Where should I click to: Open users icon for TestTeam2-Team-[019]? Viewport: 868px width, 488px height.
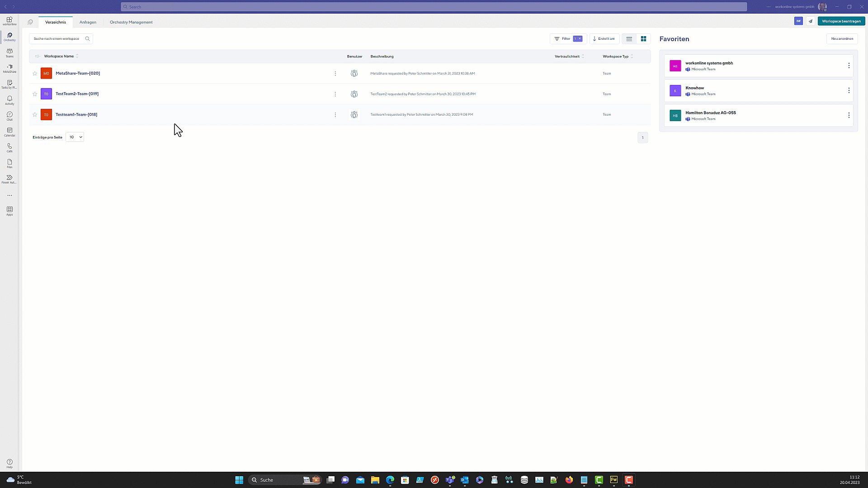point(354,94)
